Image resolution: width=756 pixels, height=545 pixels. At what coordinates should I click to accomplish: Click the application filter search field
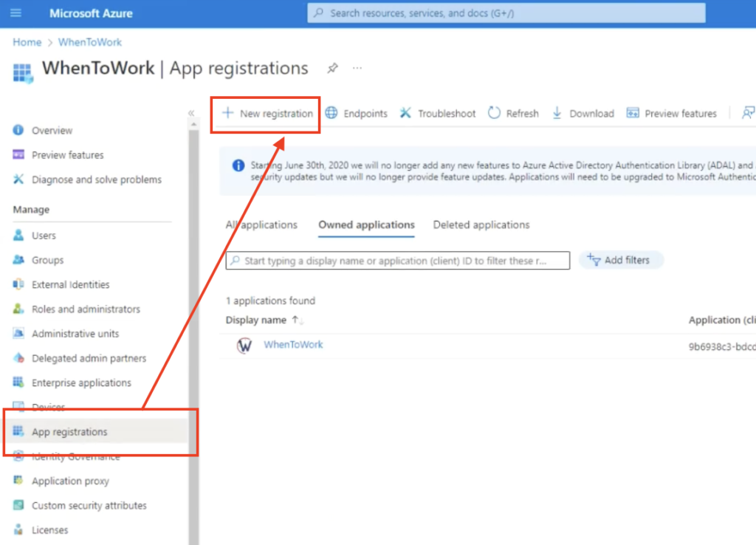point(397,260)
